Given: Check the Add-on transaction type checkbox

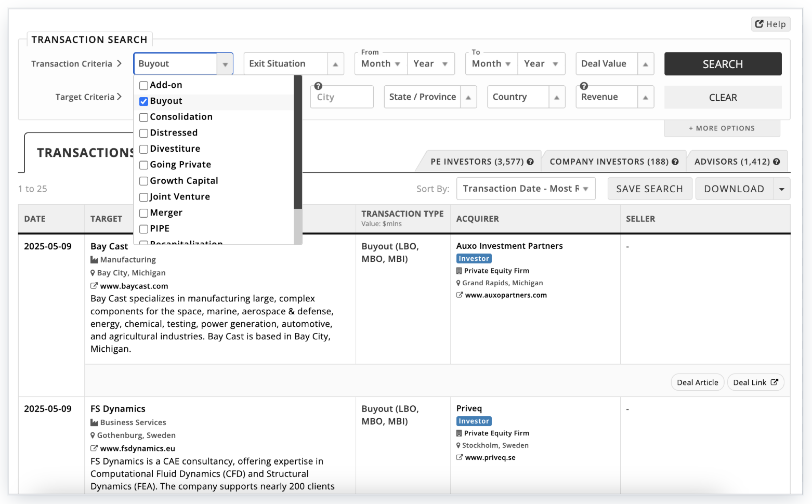Looking at the screenshot, I should point(143,85).
